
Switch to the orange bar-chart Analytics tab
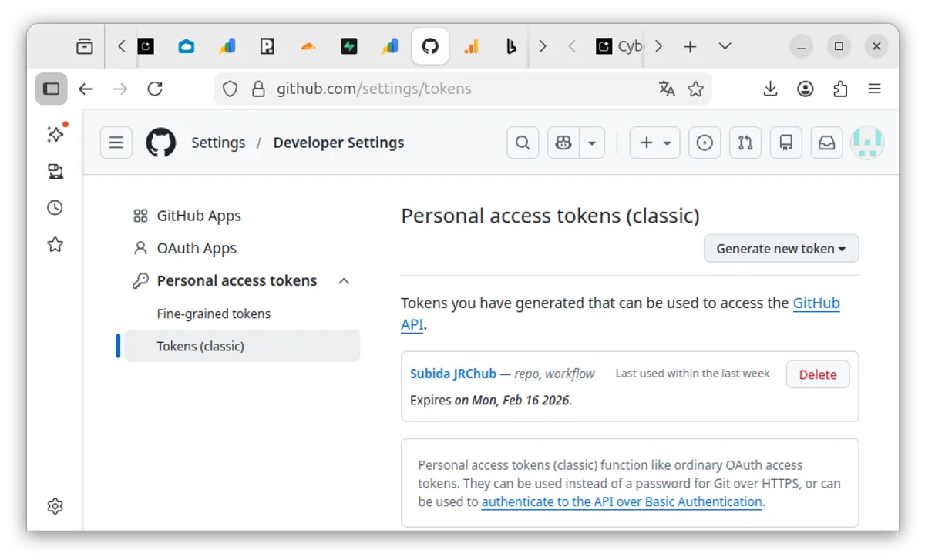click(471, 47)
